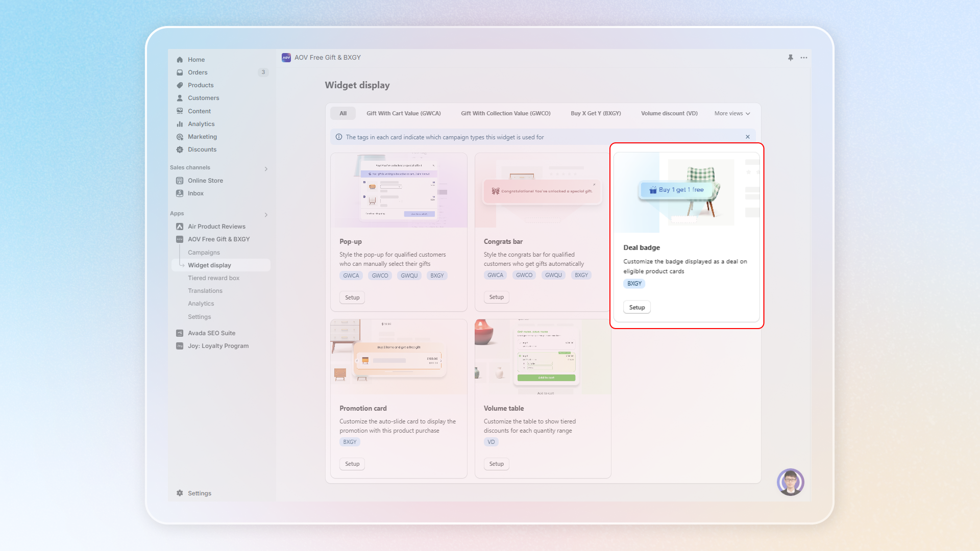Expand the Apps section chevron

click(x=266, y=215)
